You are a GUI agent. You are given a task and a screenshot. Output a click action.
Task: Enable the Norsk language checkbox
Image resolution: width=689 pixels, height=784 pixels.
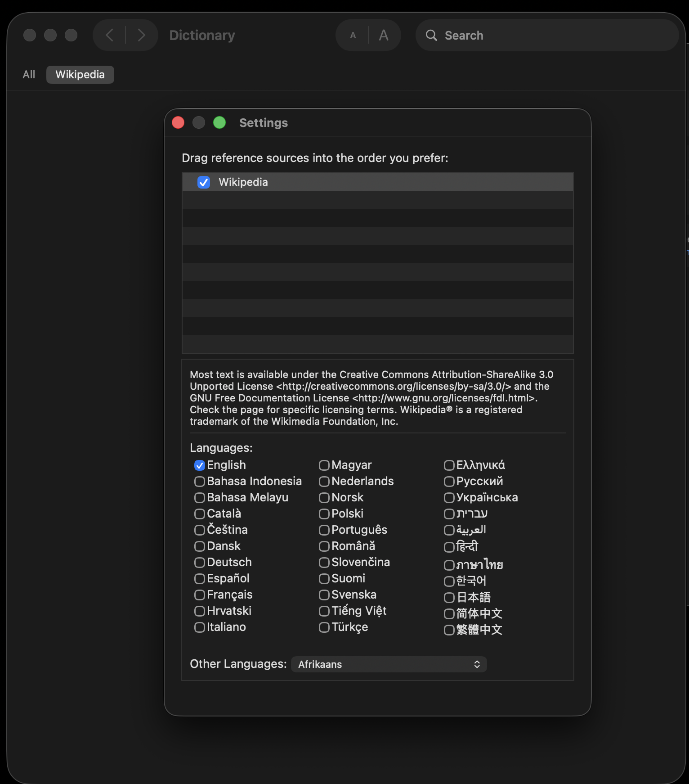324,498
